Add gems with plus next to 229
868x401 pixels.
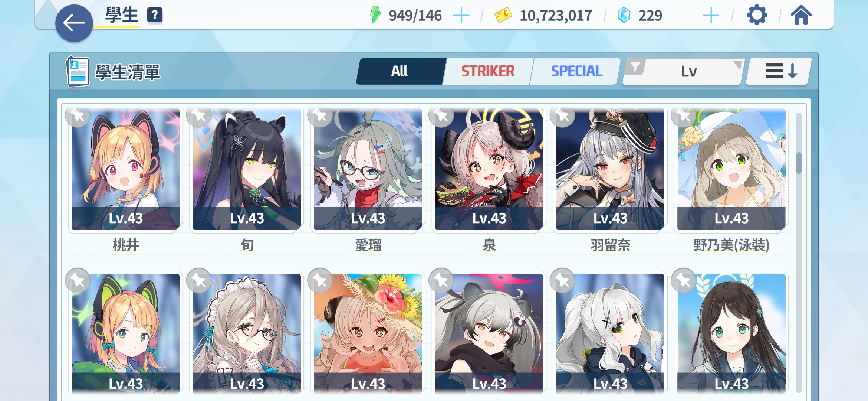click(x=711, y=16)
